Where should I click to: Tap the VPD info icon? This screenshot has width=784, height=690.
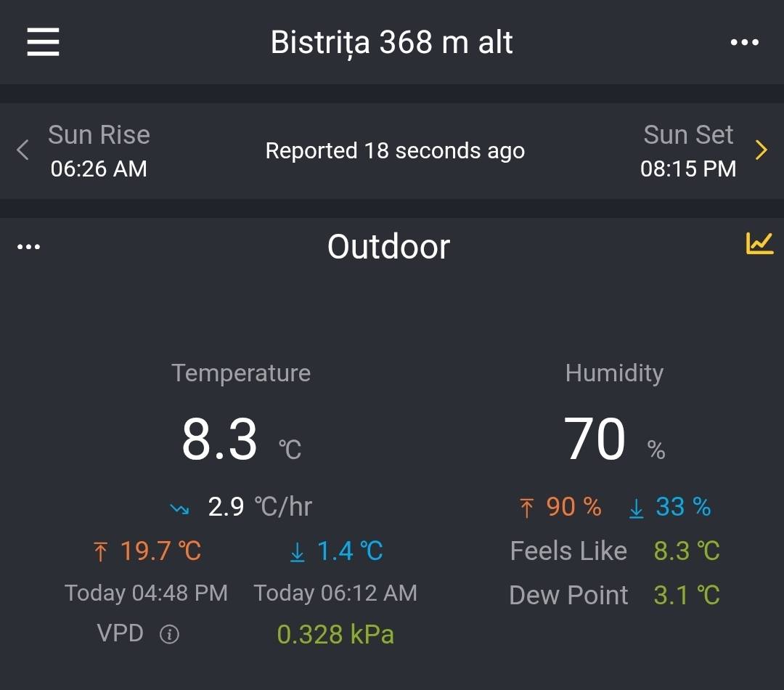(169, 635)
